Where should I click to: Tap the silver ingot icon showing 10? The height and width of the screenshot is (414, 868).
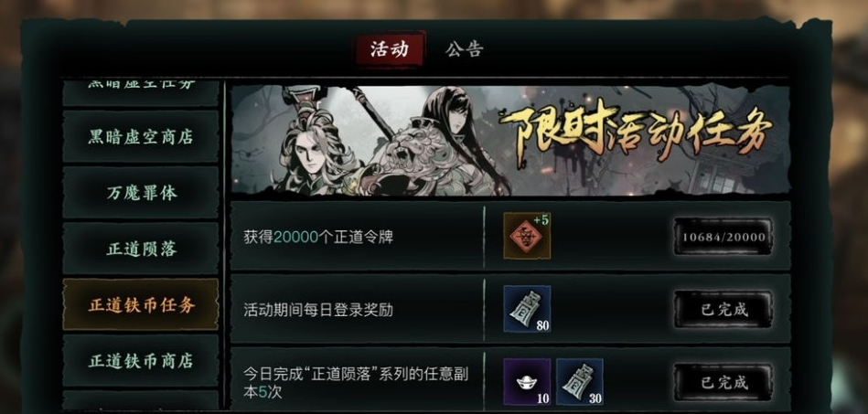pyautogui.click(x=527, y=381)
